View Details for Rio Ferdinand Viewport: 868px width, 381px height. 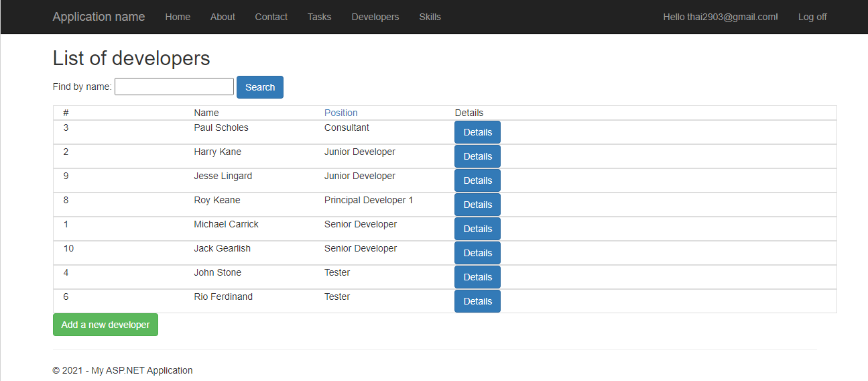click(477, 301)
